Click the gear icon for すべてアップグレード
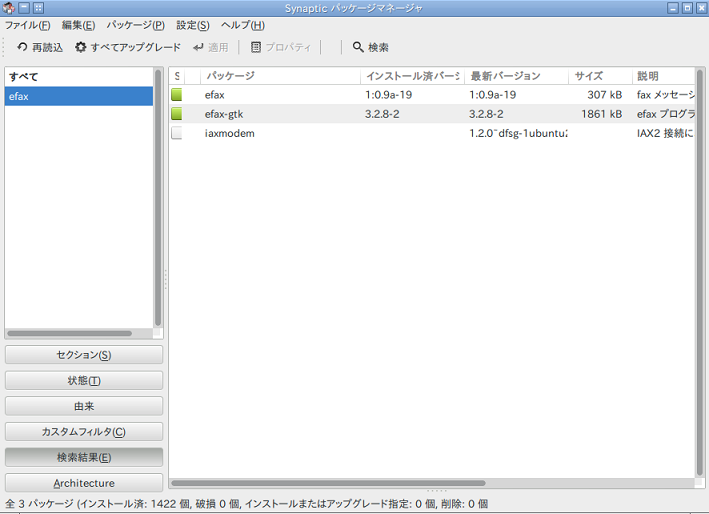709x514 pixels. [x=80, y=47]
